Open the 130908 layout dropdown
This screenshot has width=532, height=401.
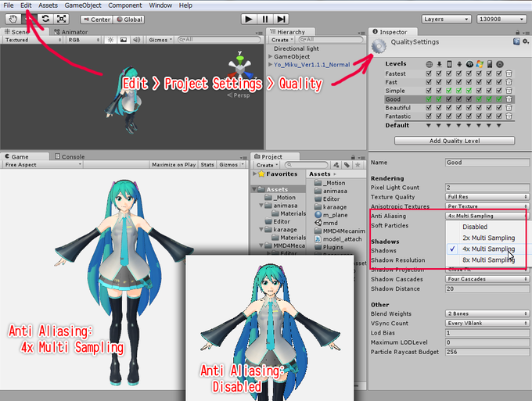[501, 19]
